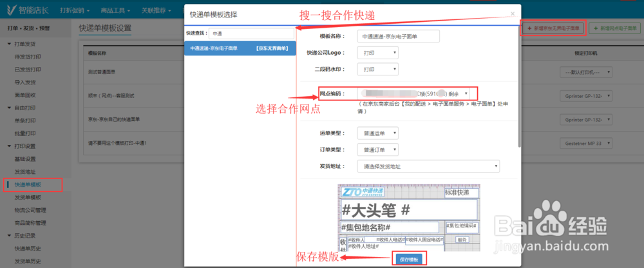This screenshot has height=268, width=644.
Task: Collapse the 打单发货 sidebar group
Action: (21, 44)
